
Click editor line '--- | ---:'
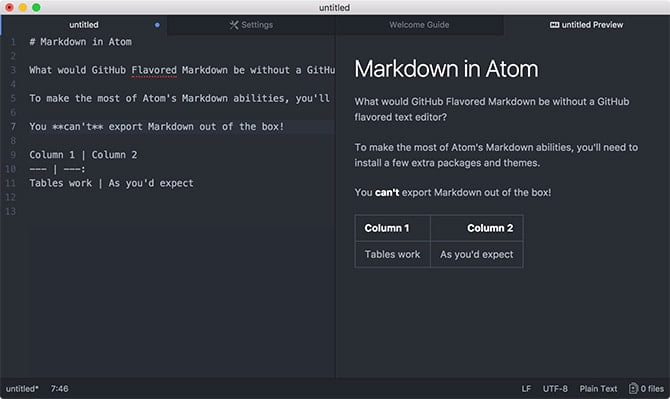[x=57, y=169]
